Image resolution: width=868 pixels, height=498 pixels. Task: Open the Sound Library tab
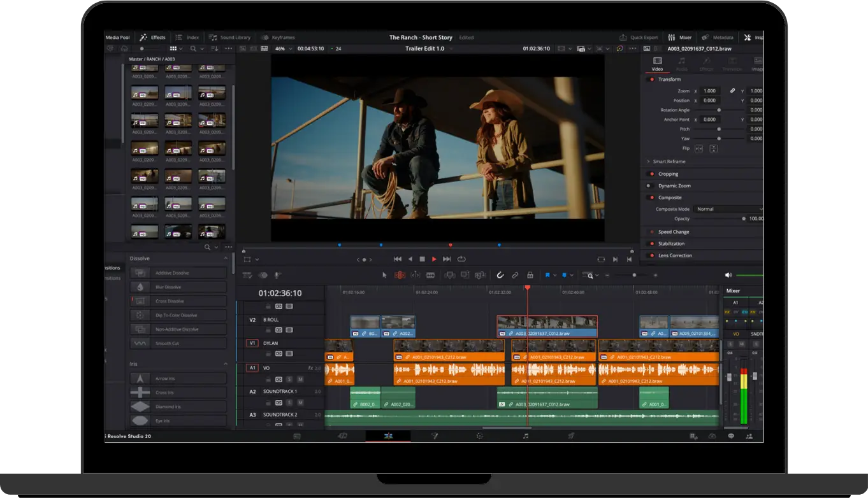pyautogui.click(x=230, y=38)
